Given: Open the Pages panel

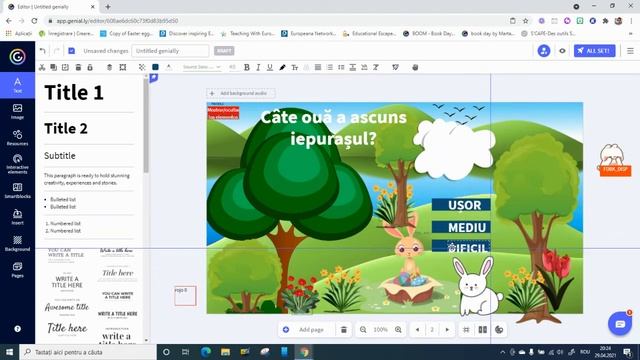Looking at the screenshot, I should pyautogui.click(x=17, y=270).
